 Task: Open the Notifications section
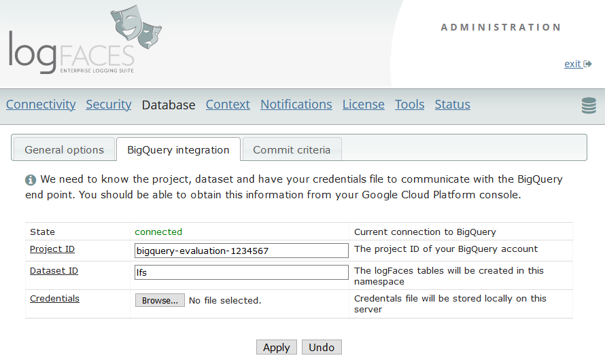pyautogui.click(x=296, y=105)
